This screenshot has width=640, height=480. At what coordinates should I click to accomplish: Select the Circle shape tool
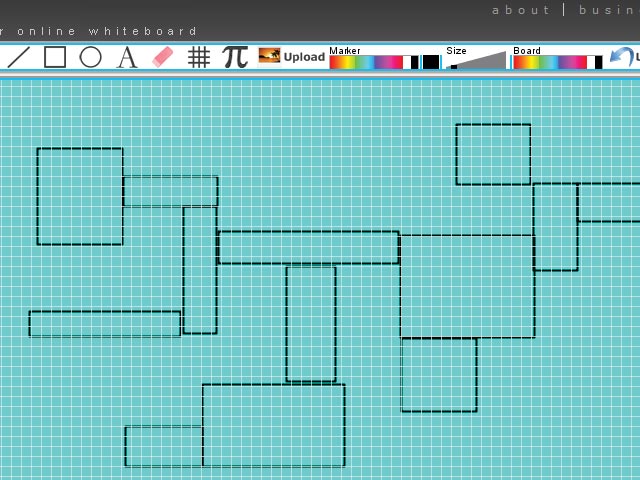91,57
